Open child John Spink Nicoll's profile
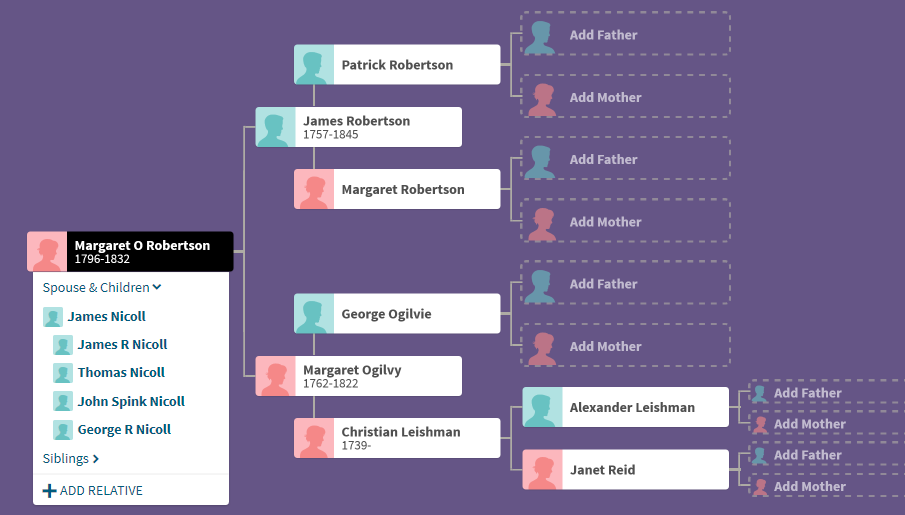The width and height of the screenshot is (905, 515). [131, 402]
